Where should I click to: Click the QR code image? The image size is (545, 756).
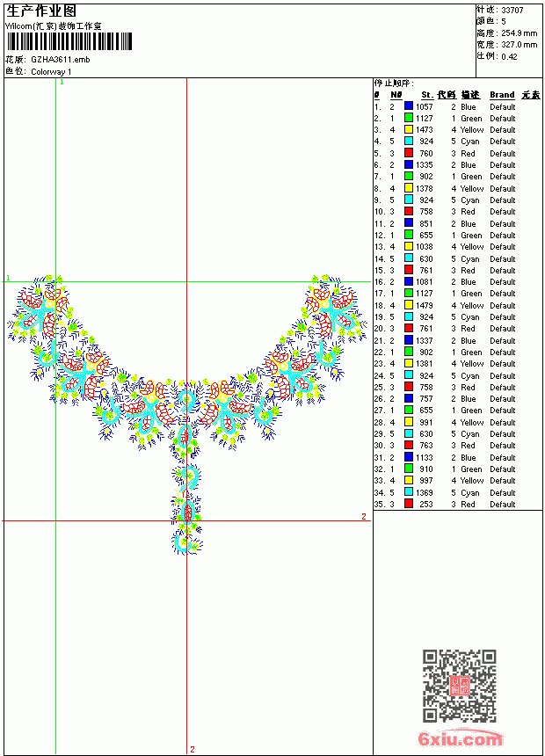coord(460,686)
